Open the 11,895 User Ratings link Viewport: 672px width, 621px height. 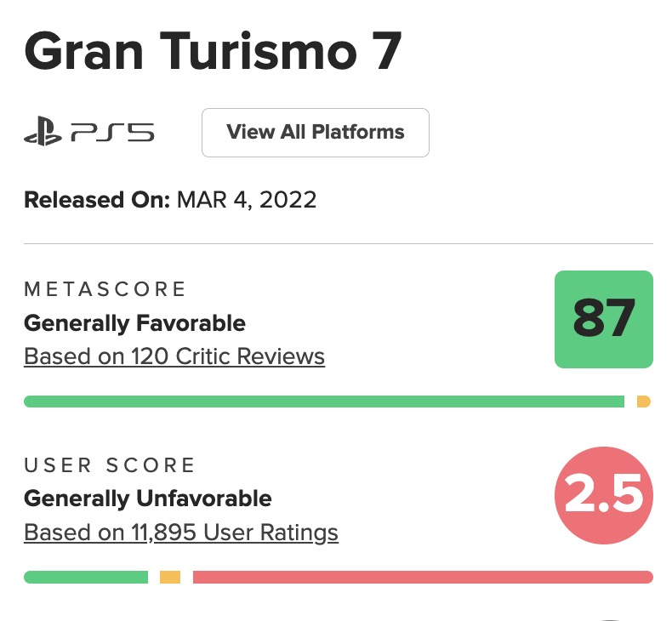181,533
